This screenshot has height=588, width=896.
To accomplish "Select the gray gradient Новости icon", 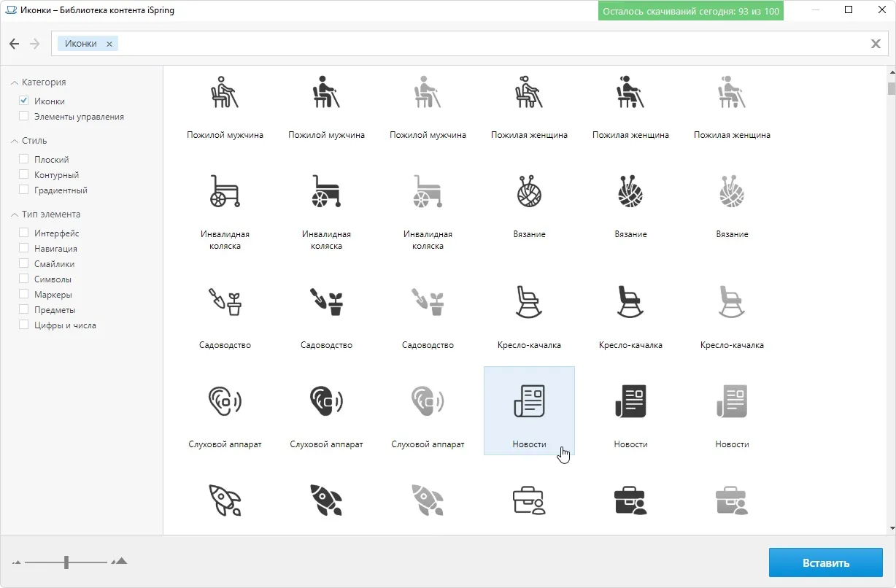I will pyautogui.click(x=732, y=401).
